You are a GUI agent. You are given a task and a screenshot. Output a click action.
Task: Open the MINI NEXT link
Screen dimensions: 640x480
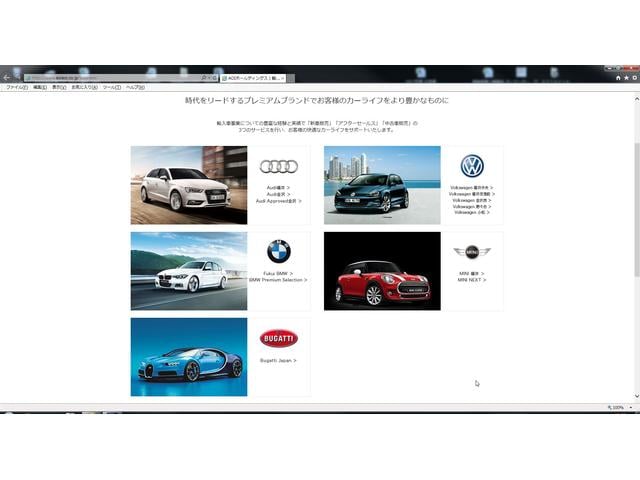tap(472, 280)
